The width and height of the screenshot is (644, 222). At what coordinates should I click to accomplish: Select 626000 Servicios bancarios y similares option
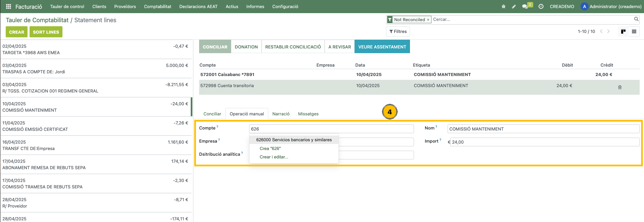[x=294, y=140]
